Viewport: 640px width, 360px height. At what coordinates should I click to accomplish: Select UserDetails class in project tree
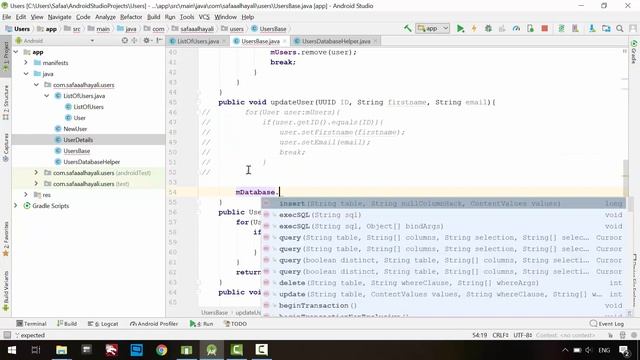point(78,140)
